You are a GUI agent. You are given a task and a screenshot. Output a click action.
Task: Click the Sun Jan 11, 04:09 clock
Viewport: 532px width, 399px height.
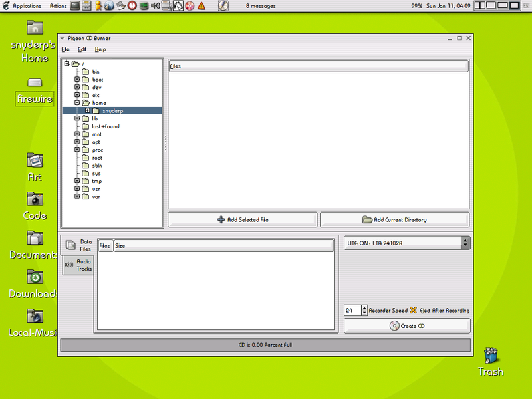(448, 6)
